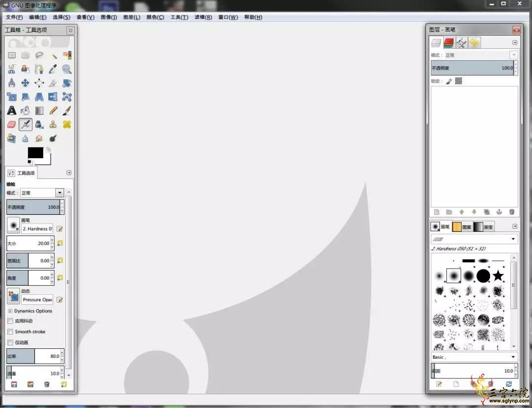The height and width of the screenshot is (408, 532).
Task: Choose the Move tool
Action: [x=26, y=83]
